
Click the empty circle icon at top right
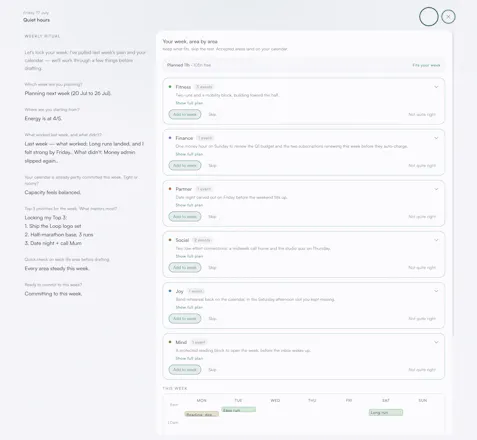click(429, 17)
